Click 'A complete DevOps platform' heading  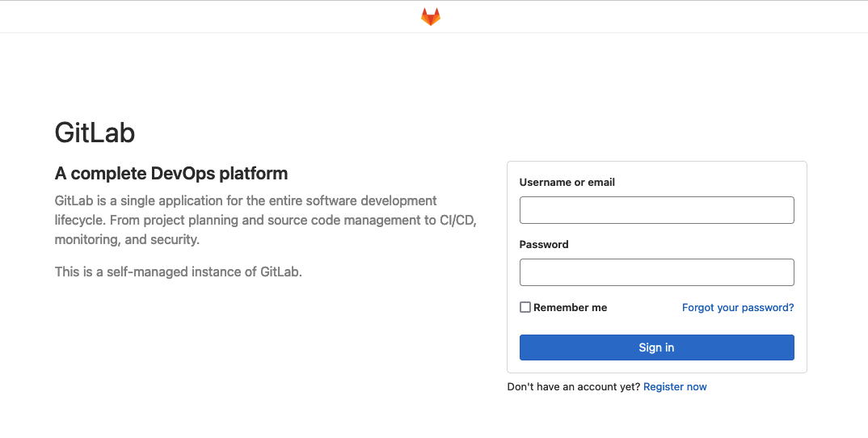tap(171, 173)
